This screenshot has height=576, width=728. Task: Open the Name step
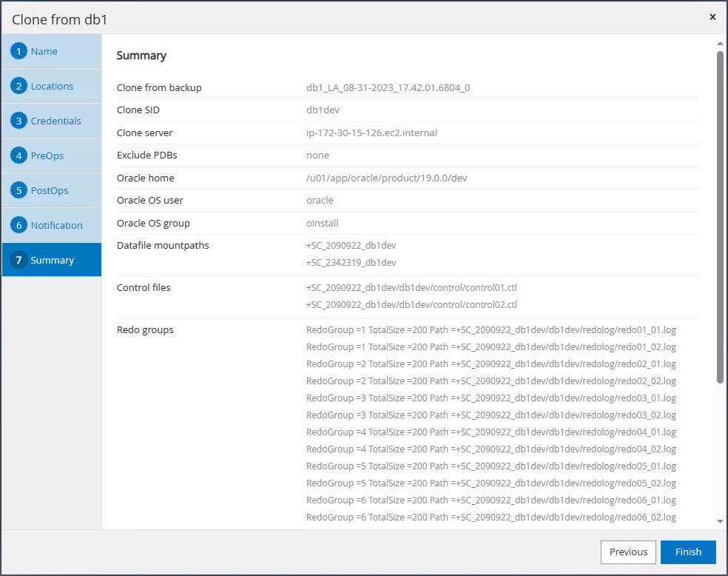point(44,52)
